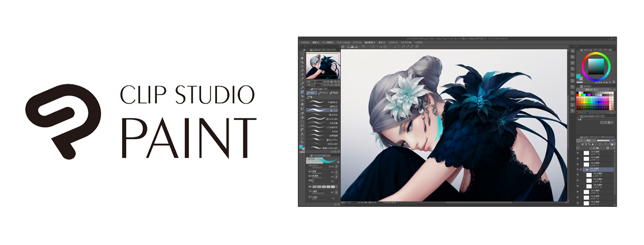Pick the white swatch in the color set
The height and width of the screenshot is (245, 644).
click(x=580, y=92)
